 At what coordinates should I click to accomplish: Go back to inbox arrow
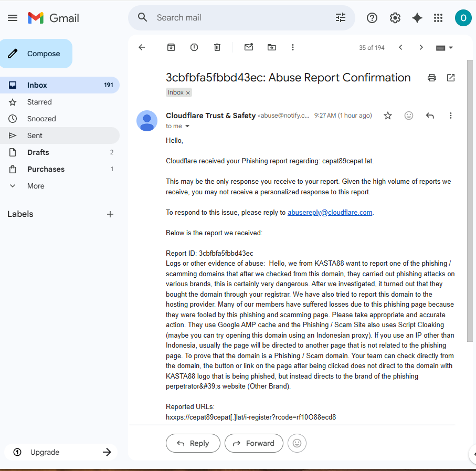pyautogui.click(x=142, y=47)
